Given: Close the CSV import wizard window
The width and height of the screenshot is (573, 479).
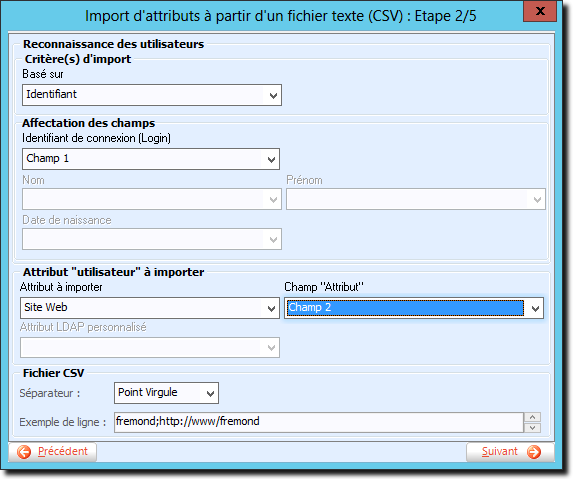Looking at the screenshot, I should (x=540, y=11).
